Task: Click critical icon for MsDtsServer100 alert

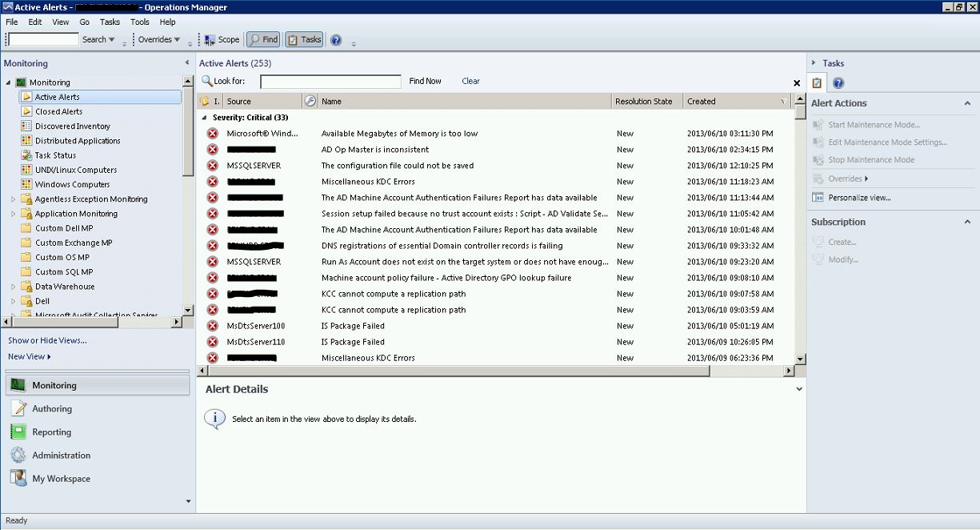Action: 212,326
